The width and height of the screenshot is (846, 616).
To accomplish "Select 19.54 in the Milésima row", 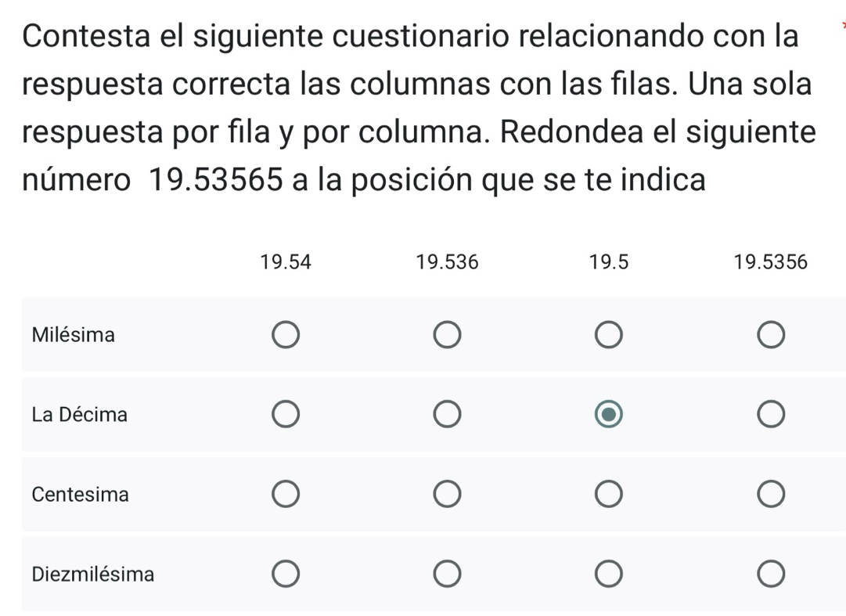I will coord(285,336).
